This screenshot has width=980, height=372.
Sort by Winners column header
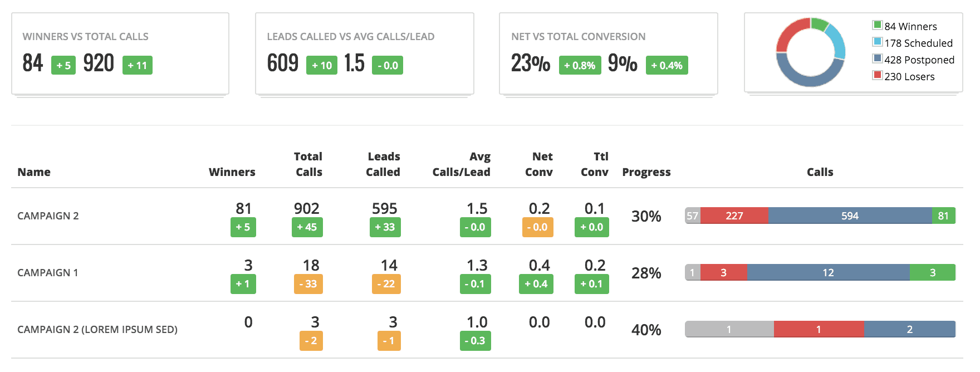(x=232, y=172)
